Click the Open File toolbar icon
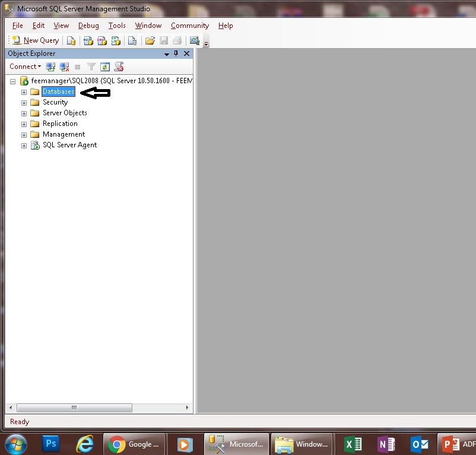Image resolution: width=476 pixels, height=455 pixels. pos(150,40)
